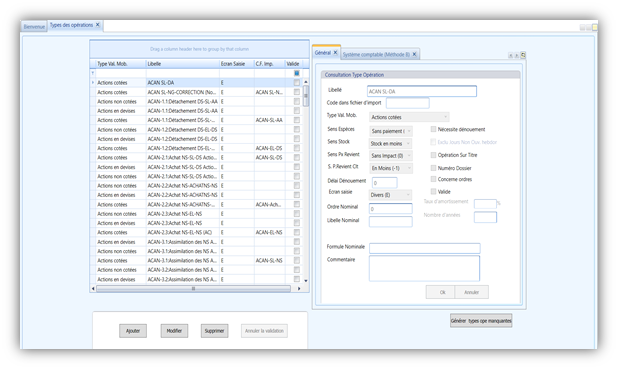Click the Commentaire text area
Viewport: 618px width, 369px height.
tap(424, 268)
